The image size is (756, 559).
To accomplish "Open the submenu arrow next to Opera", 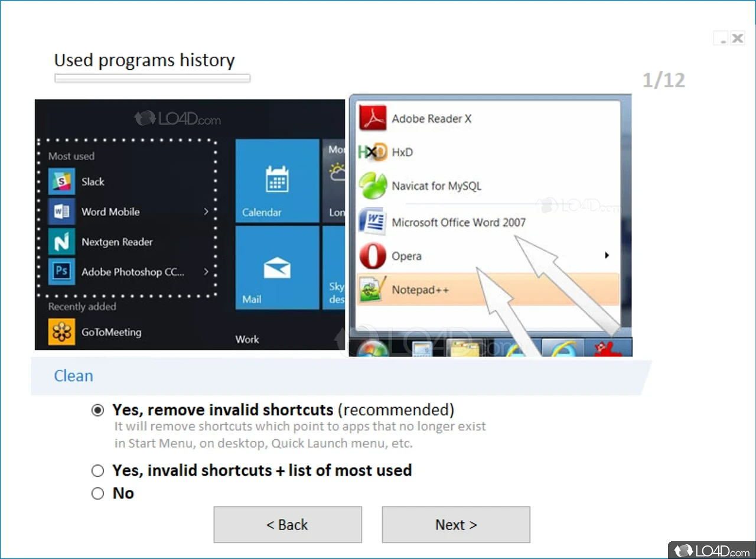I will [x=607, y=255].
